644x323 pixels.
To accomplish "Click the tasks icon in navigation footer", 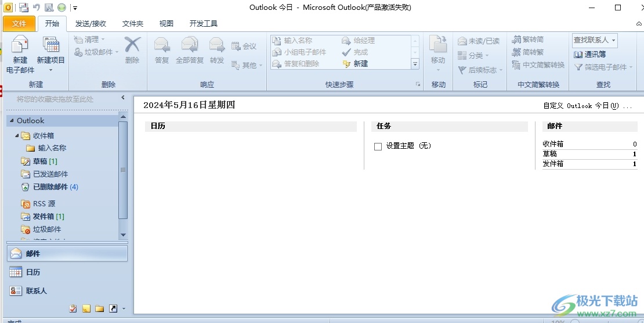I will click(73, 308).
